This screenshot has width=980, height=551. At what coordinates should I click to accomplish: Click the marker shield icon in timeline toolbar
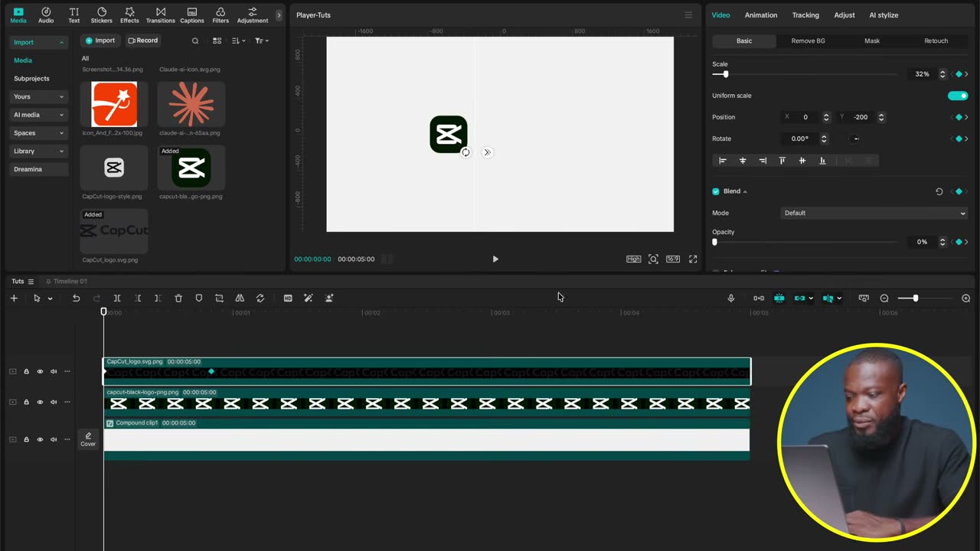(199, 298)
